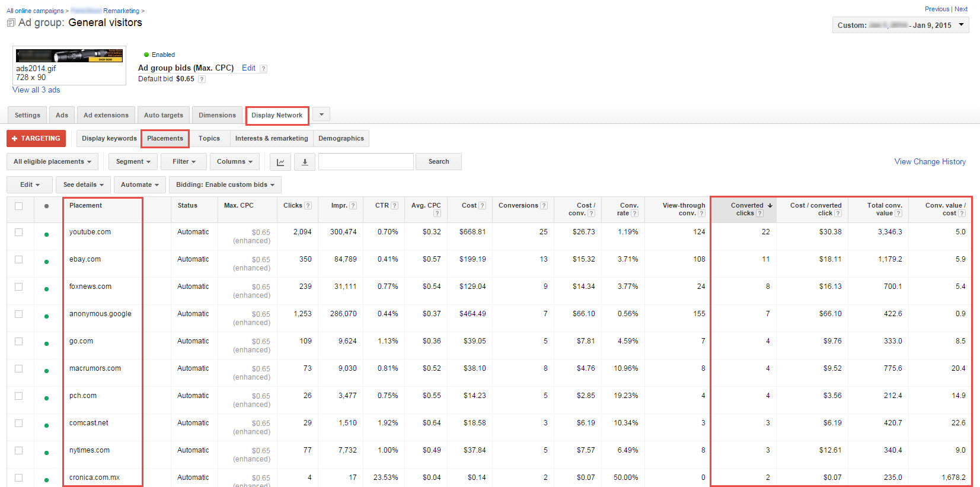The width and height of the screenshot is (980, 487).
Task: Open the help icon beside Converted clicks
Action: click(x=759, y=214)
